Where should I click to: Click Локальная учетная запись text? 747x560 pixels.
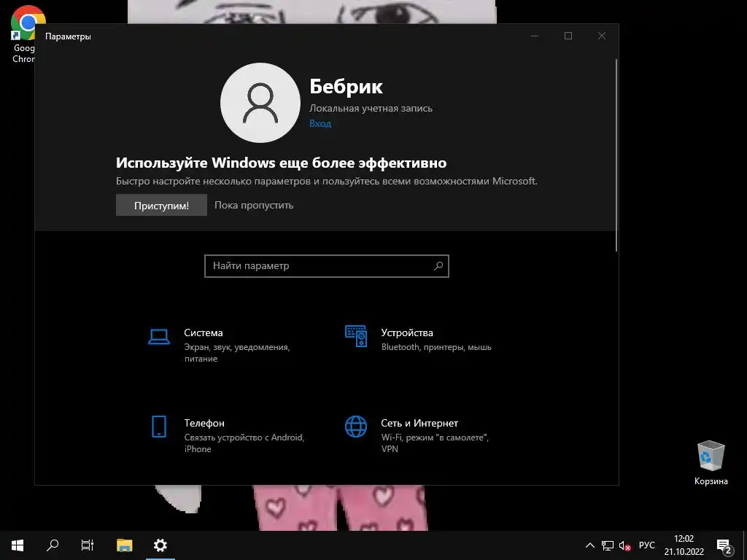click(371, 108)
